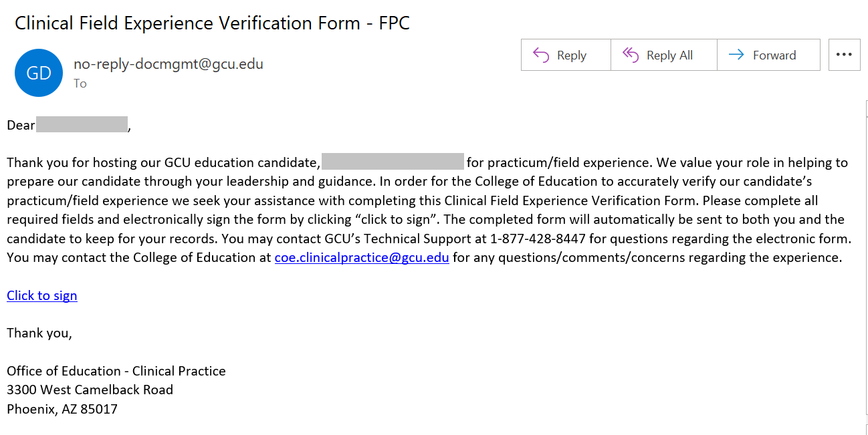Click the blue GD sender avatar
This screenshot has height=435, width=868.
tap(39, 73)
